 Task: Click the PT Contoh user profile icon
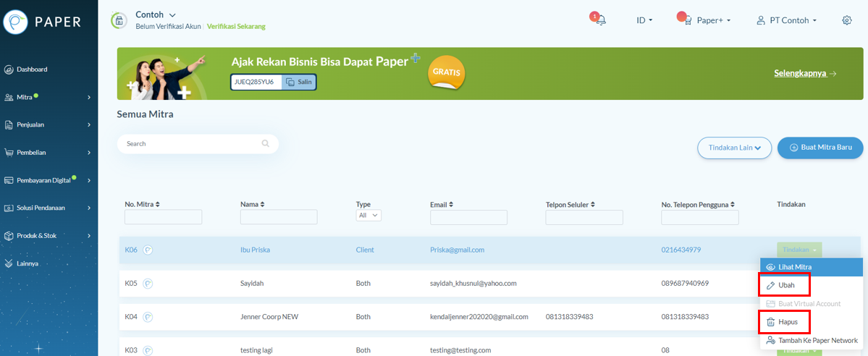click(x=761, y=20)
